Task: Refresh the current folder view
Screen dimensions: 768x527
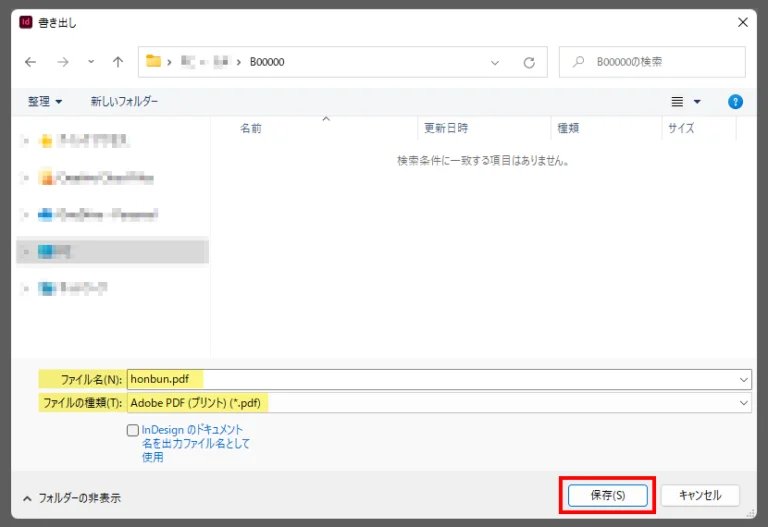Action: coord(529,62)
